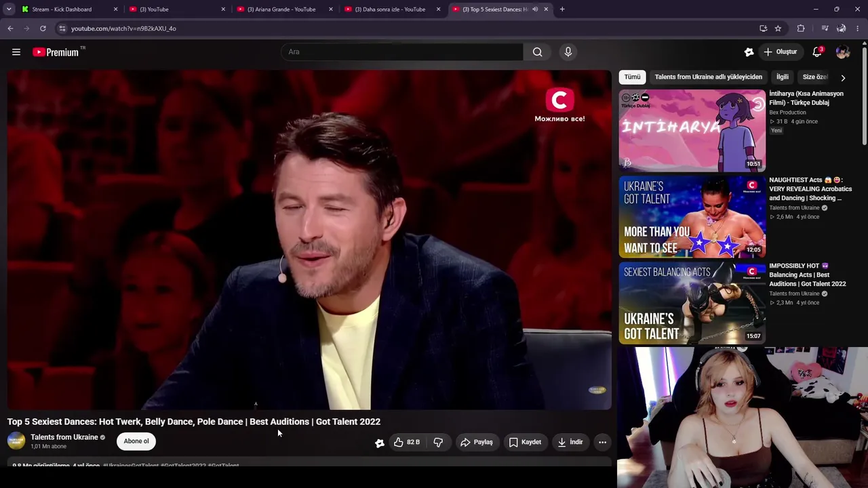Click the video title text
This screenshot has height=488, width=868.
click(194, 422)
